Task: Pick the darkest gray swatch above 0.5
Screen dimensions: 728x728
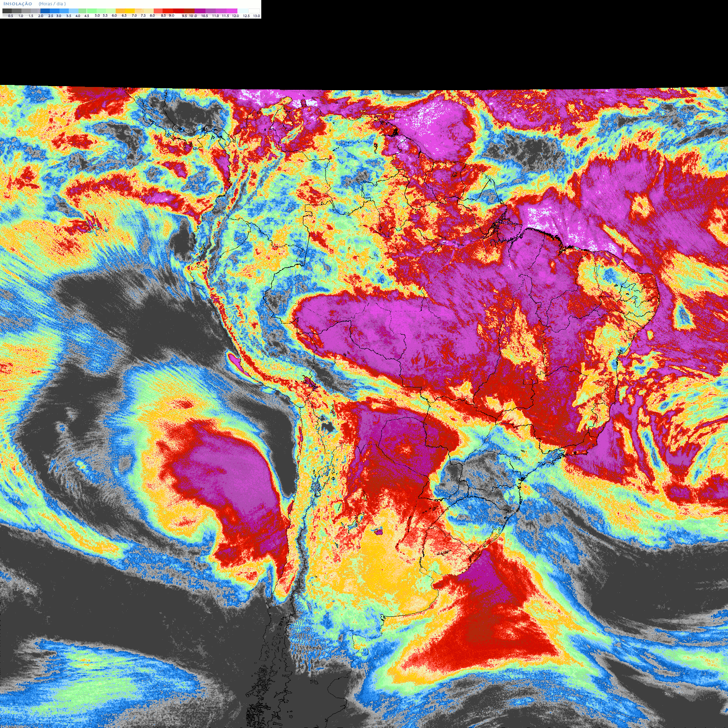Action: pyautogui.click(x=7, y=11)
